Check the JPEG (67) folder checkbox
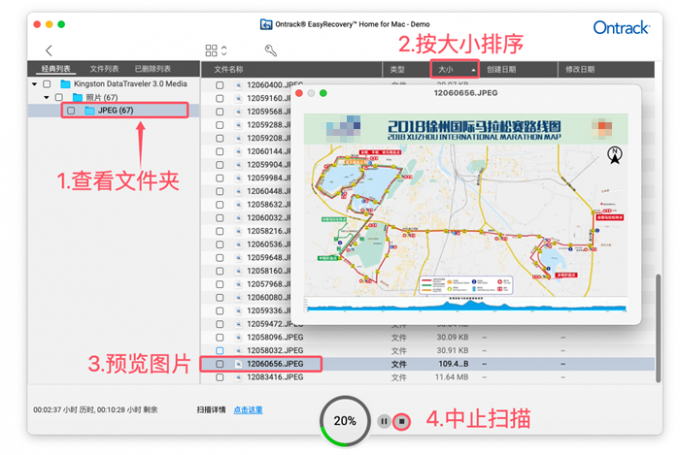Image resolution: width=680 pixels, height=455 pixels. tap(71, 111)
